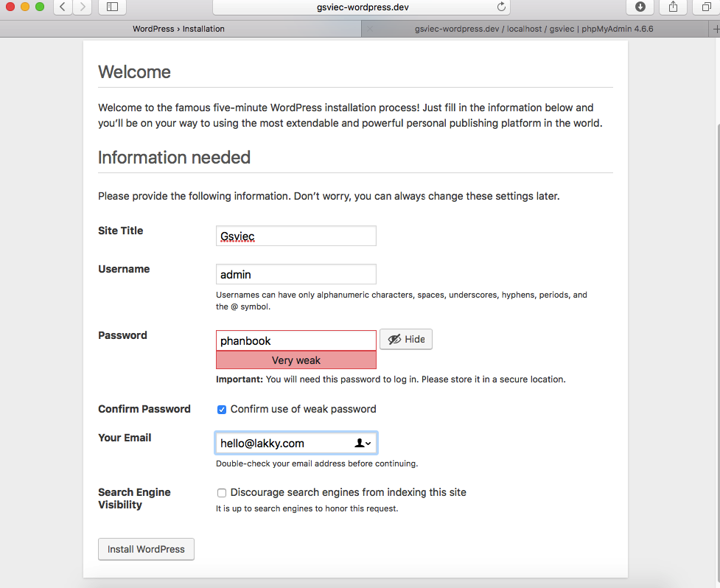Screen dimensions: 720x588
Task: Go back with Safari's back arrow
Action: [63, 7]
